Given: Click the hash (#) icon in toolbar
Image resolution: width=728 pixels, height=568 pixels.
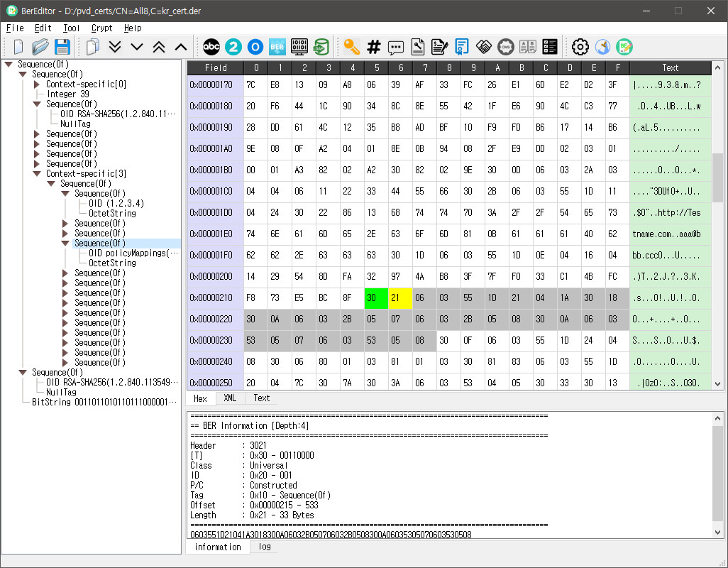Looking at the screenshot, I should [x=374, y=48].
